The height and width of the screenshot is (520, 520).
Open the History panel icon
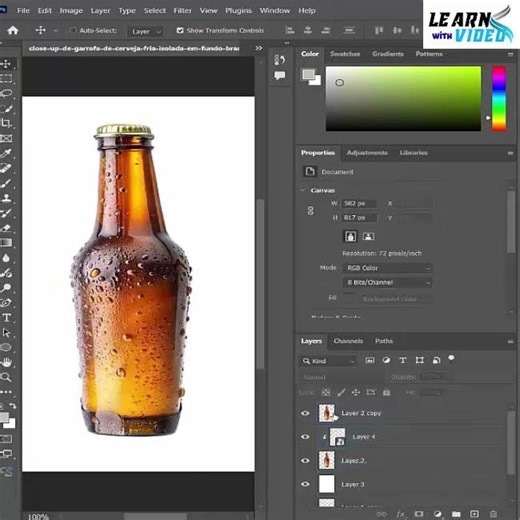click(x=279, y=60)
